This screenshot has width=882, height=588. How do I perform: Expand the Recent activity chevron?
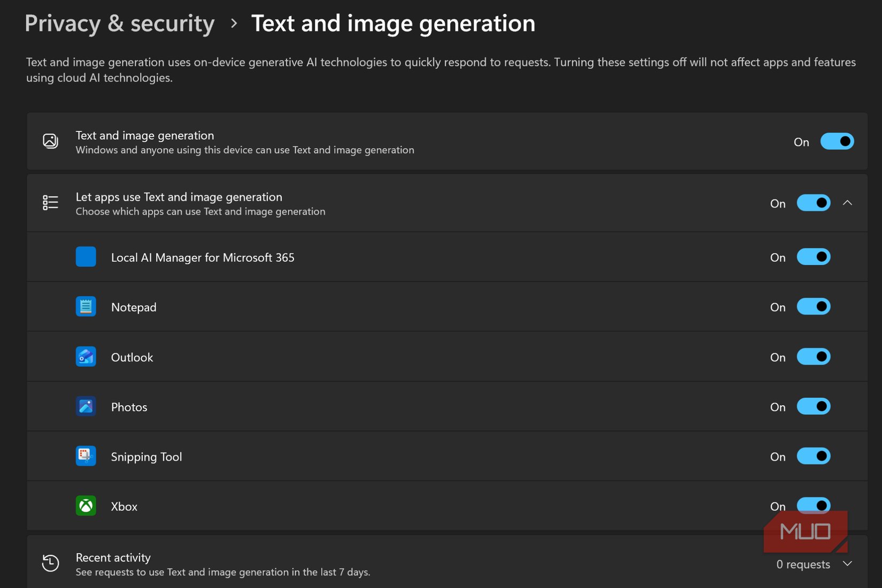pyautogui.click(x=847, y=564)
